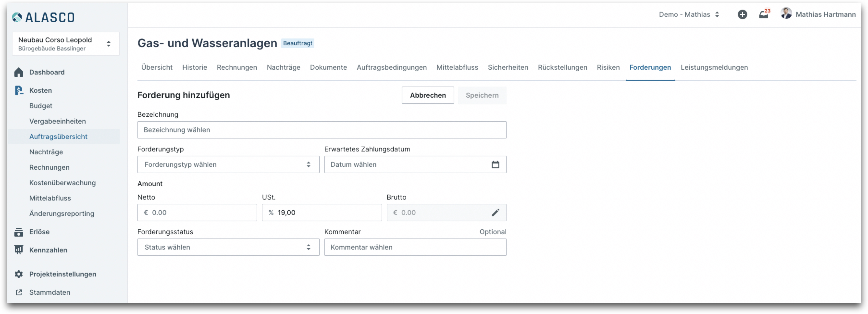
Task: Open Auftragsübersicht in the sidebar
Action: 58,137
